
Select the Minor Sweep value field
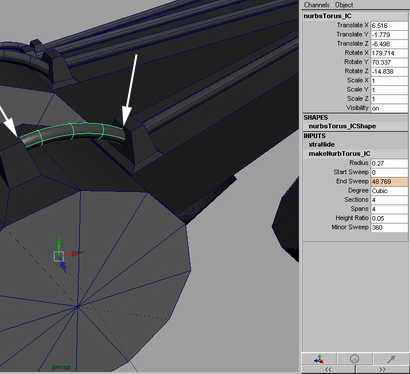coord(389,227)
